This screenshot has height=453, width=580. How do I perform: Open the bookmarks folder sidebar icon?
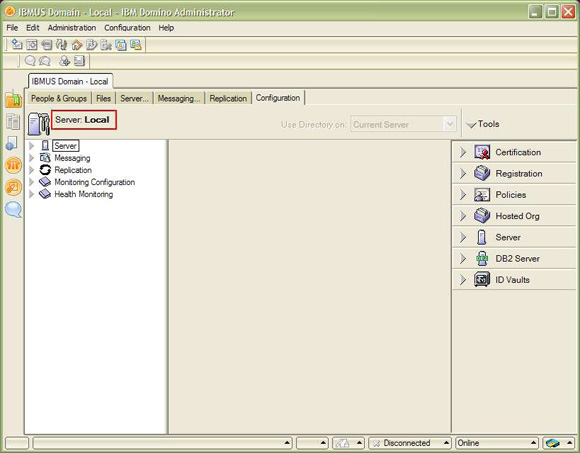pyautogui.click(x=13, y=99)
